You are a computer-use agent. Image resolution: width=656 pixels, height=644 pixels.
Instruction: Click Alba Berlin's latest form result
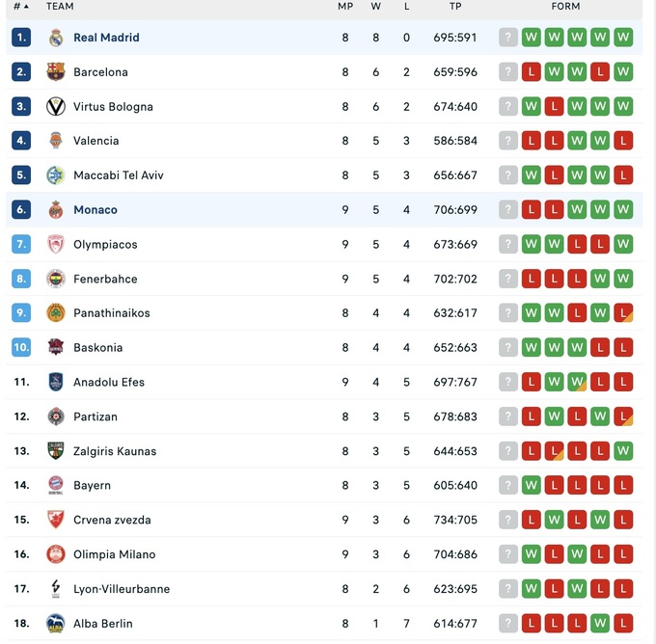(623, 624)
